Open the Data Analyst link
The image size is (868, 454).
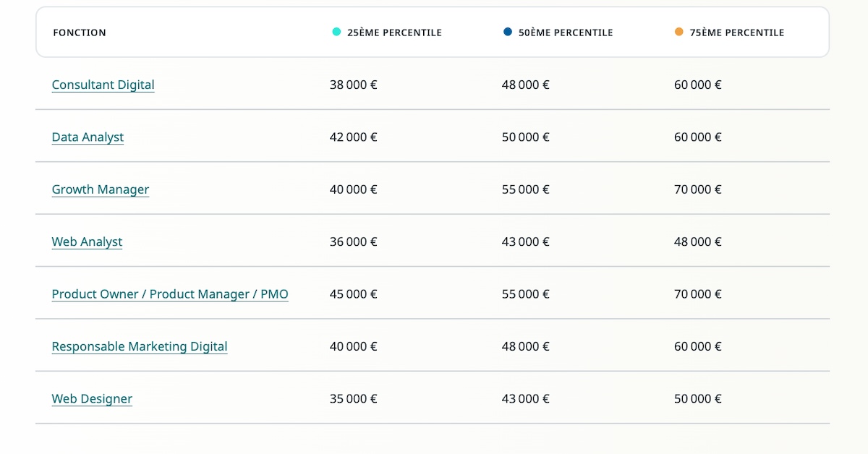click(88, 137)
